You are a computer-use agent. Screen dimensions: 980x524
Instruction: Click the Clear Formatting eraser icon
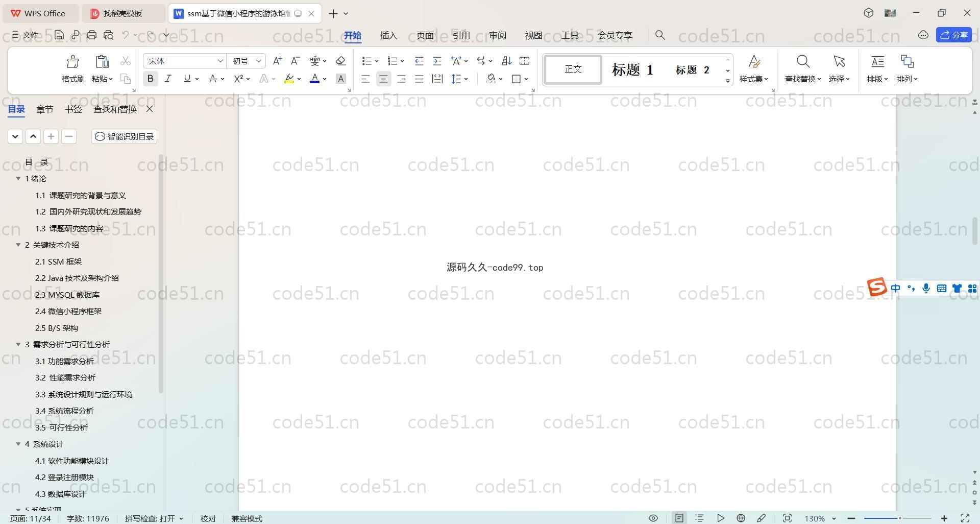coord(340,61)
